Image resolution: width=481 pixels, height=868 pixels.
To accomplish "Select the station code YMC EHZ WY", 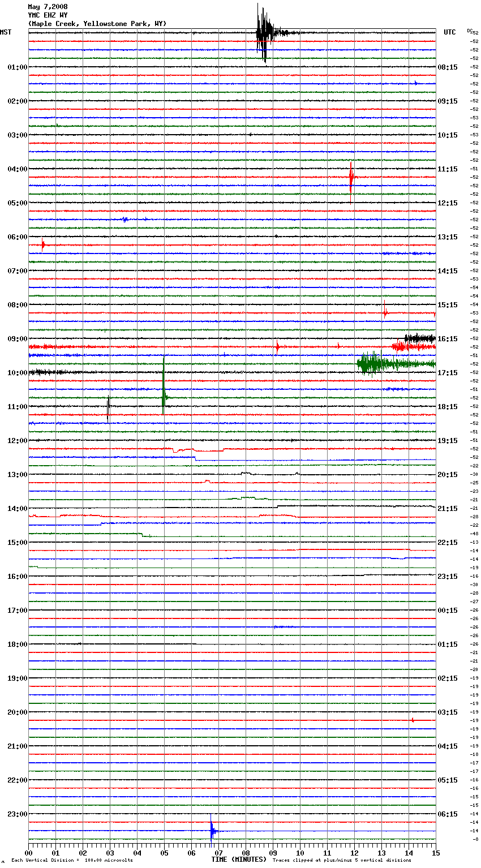I will (x=48, y=15).
